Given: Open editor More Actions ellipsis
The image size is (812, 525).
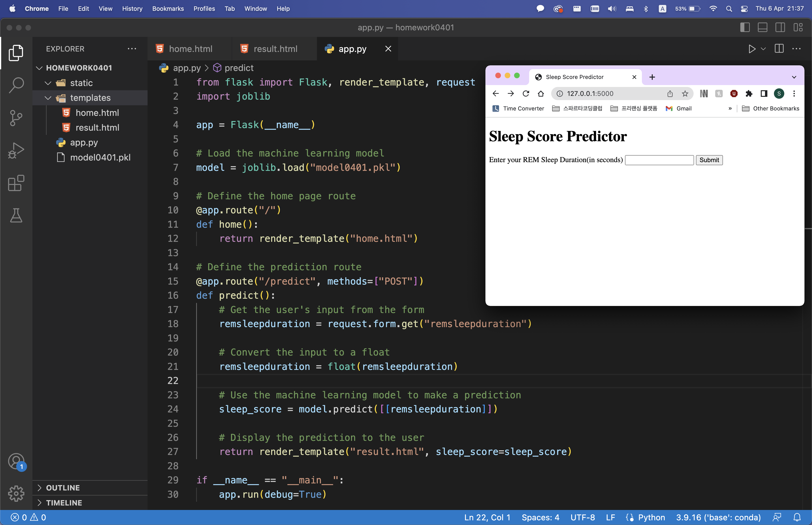Looking at the screenshot, I should click(x=796, y=49).
